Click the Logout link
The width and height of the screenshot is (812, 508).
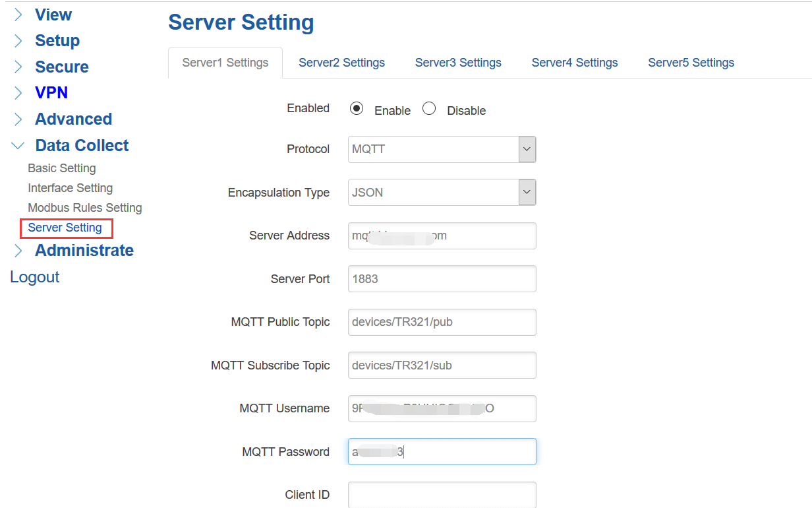pos(34,276)
